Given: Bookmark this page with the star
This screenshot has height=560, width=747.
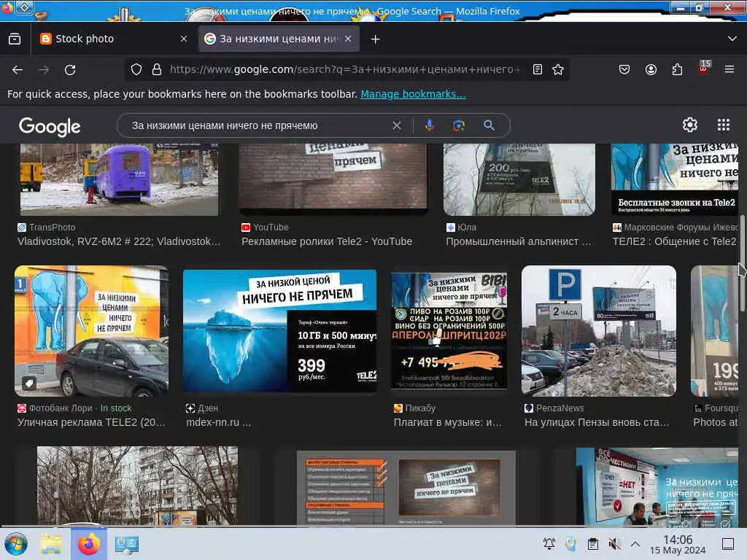Looking at the screenshot, I should point(558,69).
